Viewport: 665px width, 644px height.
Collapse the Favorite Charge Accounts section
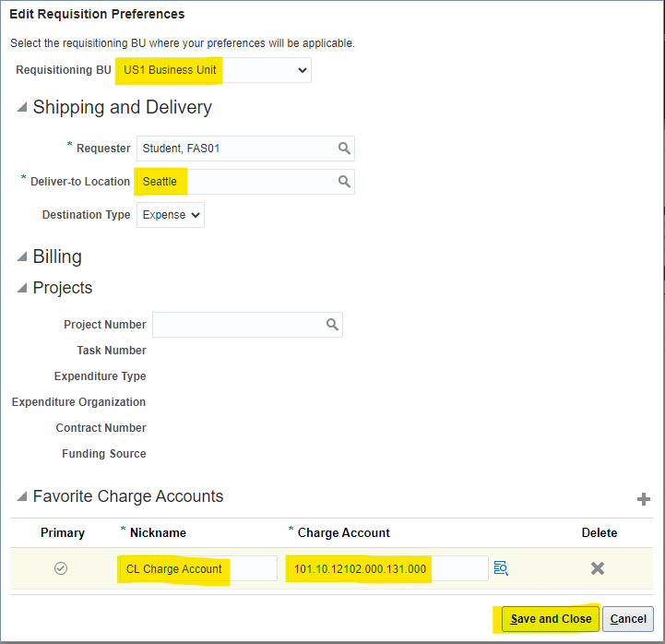point(21,497)
